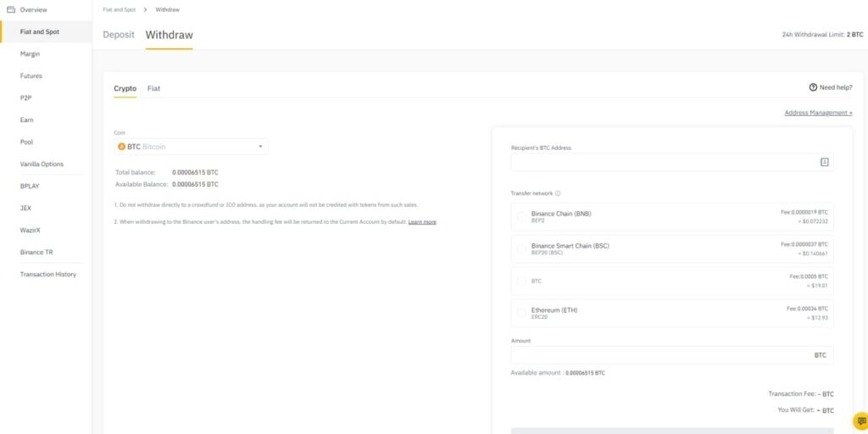Open JEX in the sidebar
Viewport: 868px width, 434px height.
tap(25, 209)
